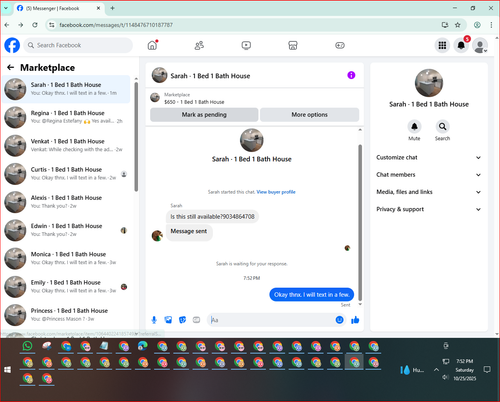
Task: Open Curtis - 1 Bed 1 Bath House chat
Action: tap(66, 174)
